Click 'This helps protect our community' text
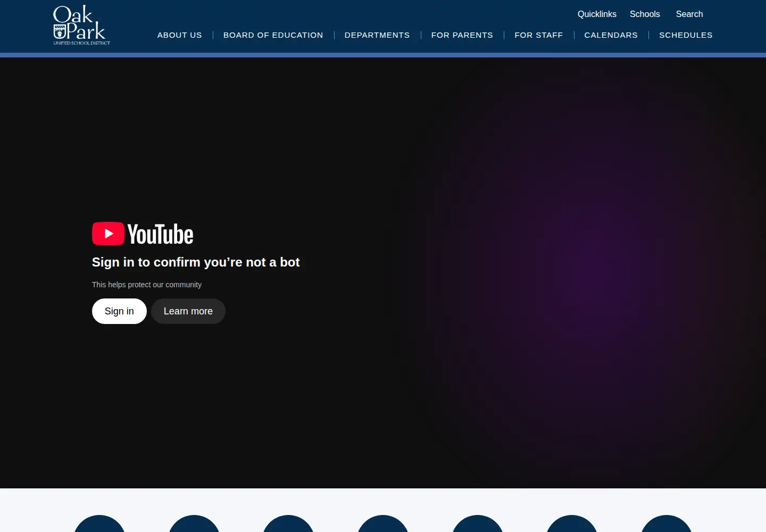766x532 pixels. pos(147,285)
